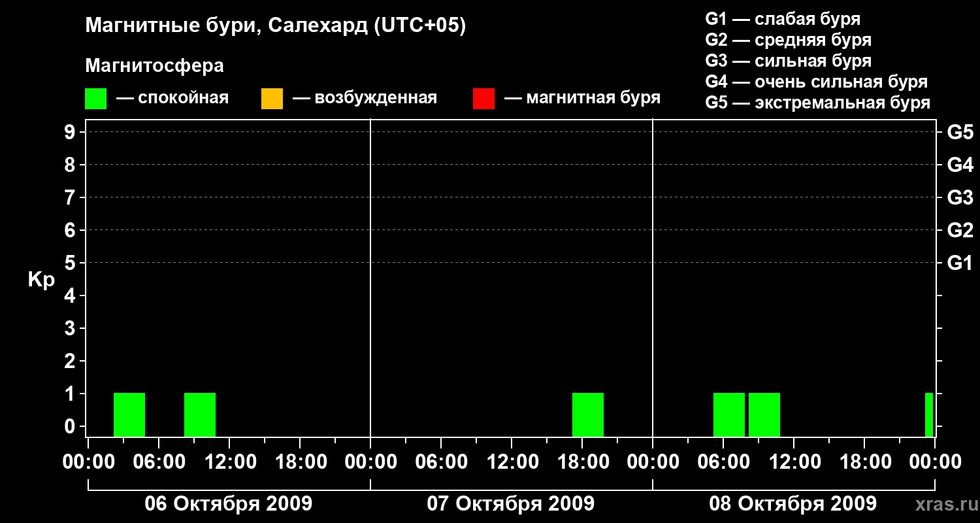Screen dimensions: 980x523
Task: Click the green 'спокойная' legend swatch
Action: (x=95, y=99)
